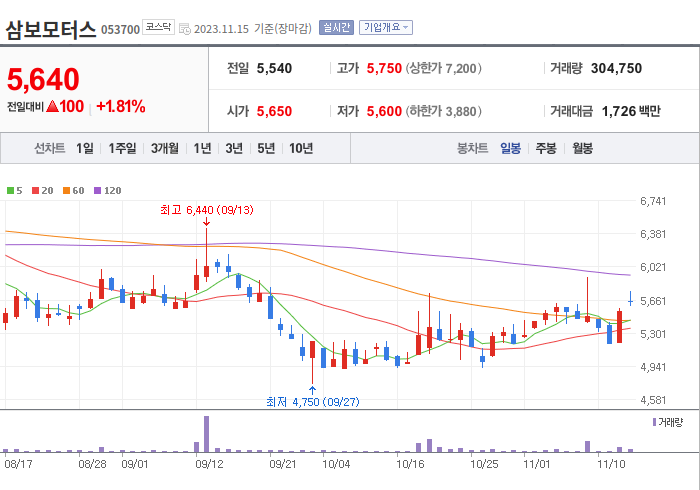Switch to 일봉 candlestick chart
700x490 pixels.
tap(510, 148)
